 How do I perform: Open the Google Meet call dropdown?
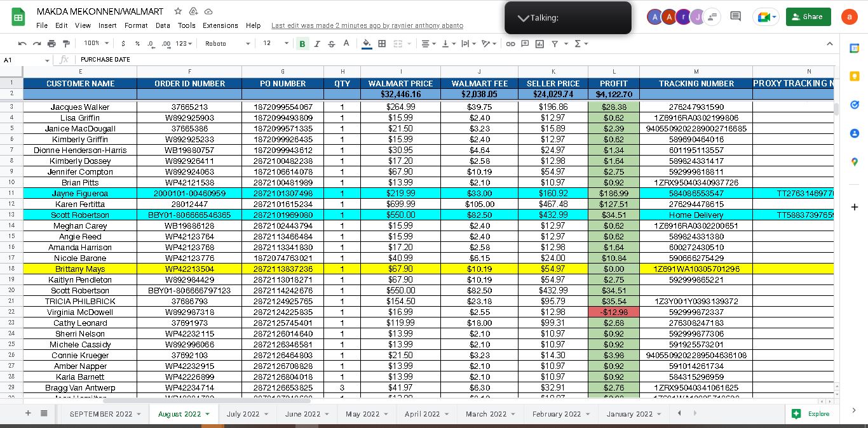(765, 17)
